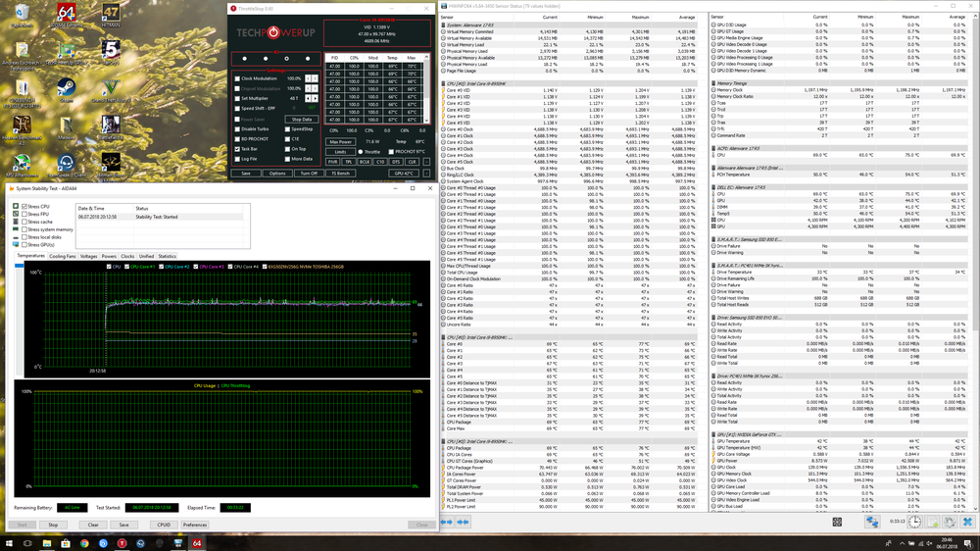Image resolution: width=980 pixels, height=551 pixels.
Task: Toggle the Disable Turbo checkbox
Action: click(238, 128)
